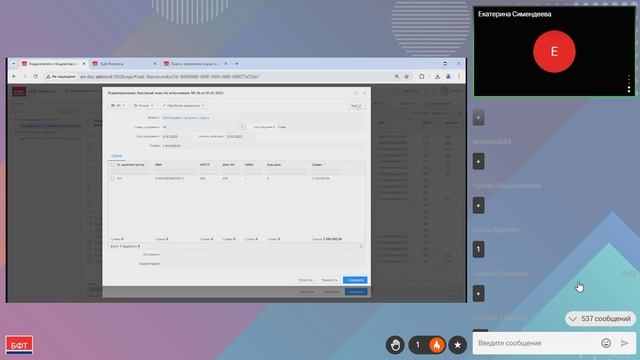Image resolution: width=640 pixels, height=360 pixels.
Task: Select the header checkbox in Строки table
Action: [x=112, y=164]
